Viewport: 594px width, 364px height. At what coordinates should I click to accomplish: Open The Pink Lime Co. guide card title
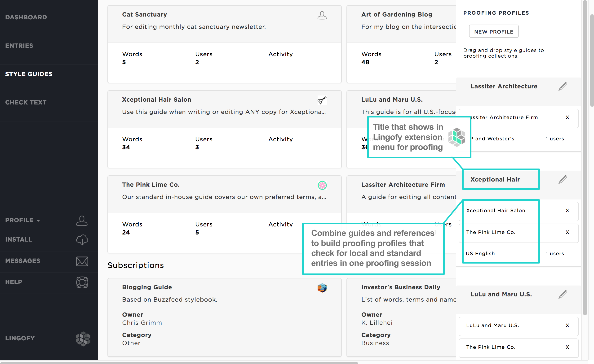click(151, 185)
